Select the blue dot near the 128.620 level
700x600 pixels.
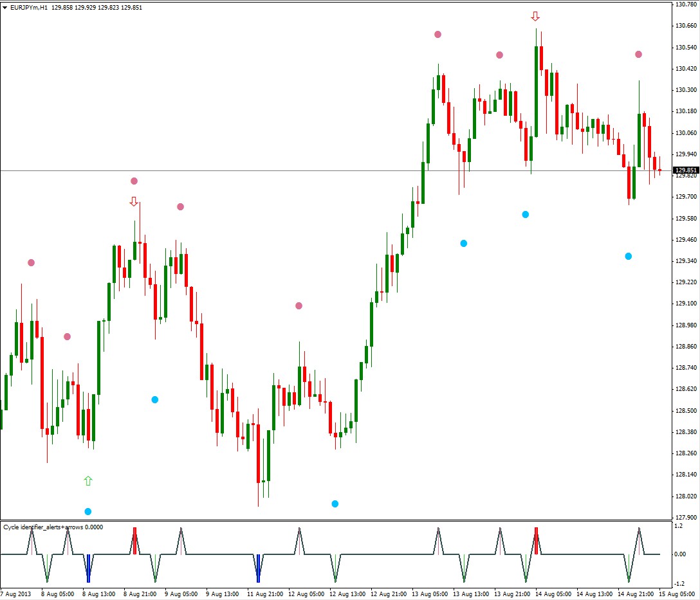154,399
